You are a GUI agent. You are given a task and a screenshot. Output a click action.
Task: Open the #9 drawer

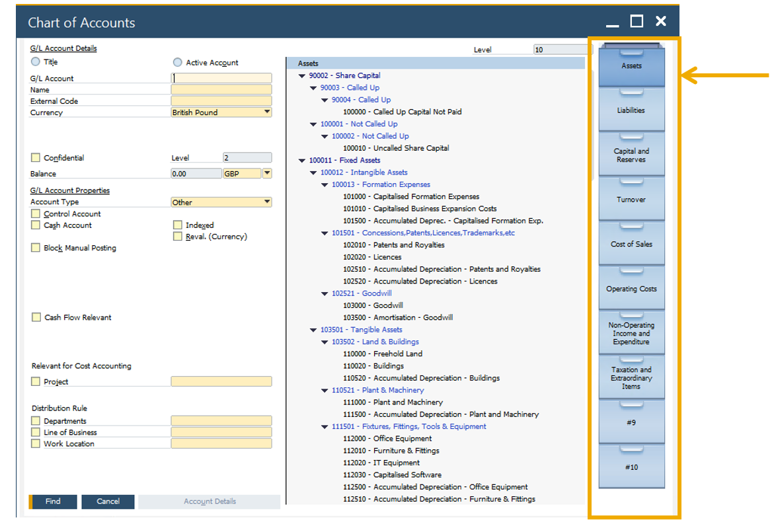pyautogui.click(x=631, y=422)
